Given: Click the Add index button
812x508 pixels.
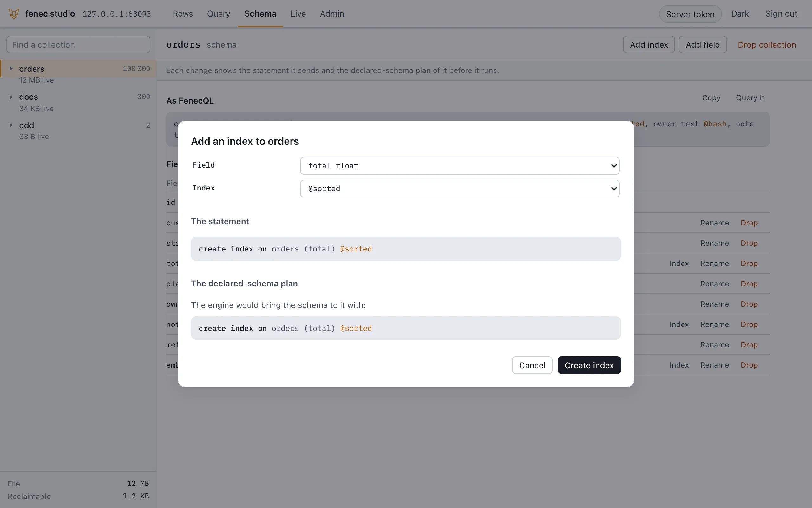Looking at the screenshot, I should [649, 45].
